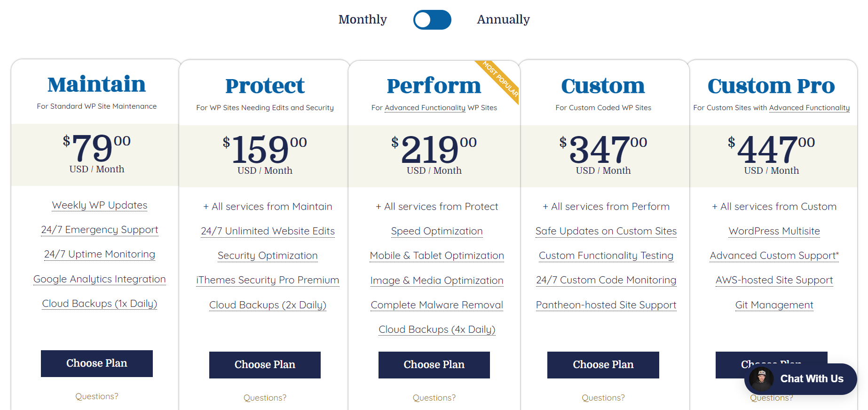Screen dimensions: 868x410
Task: Choose Plan for the Custom tier
Action: click(x=603, y=365)
